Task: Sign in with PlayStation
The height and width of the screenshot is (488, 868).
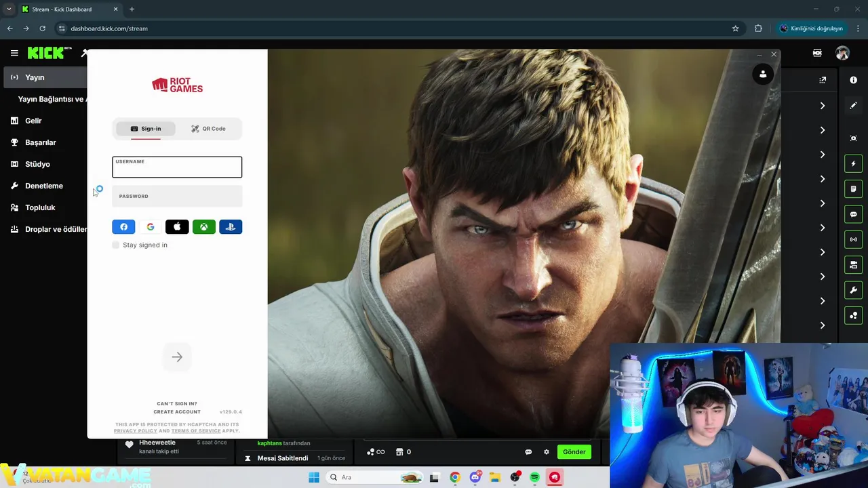Action: point(231,227)
